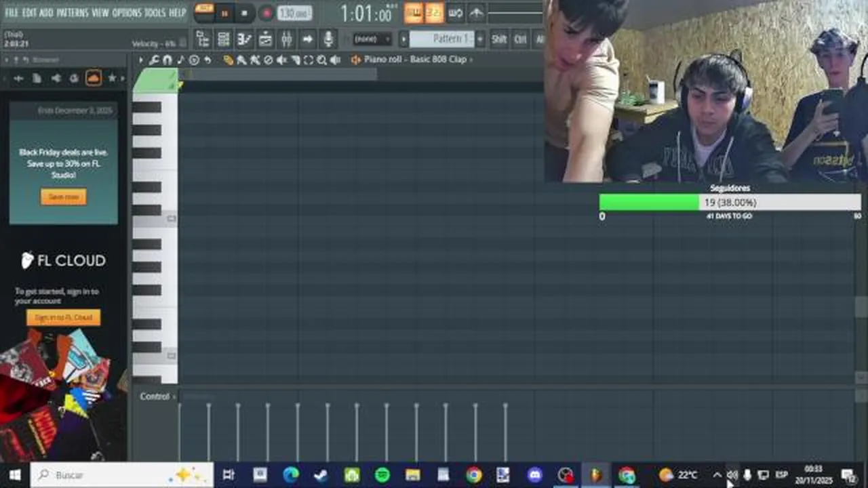
Task: Open the ADD menu
Action: pos(47,13)
